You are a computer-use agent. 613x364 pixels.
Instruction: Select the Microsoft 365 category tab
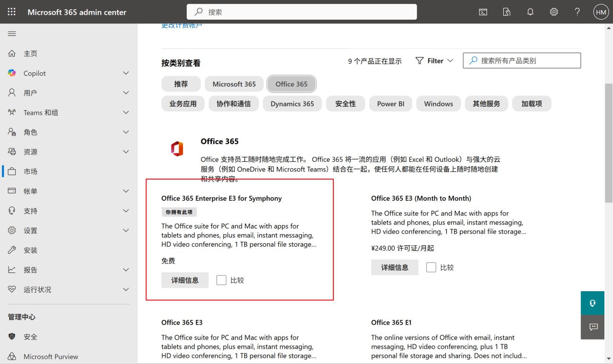(x=234, y=84)
